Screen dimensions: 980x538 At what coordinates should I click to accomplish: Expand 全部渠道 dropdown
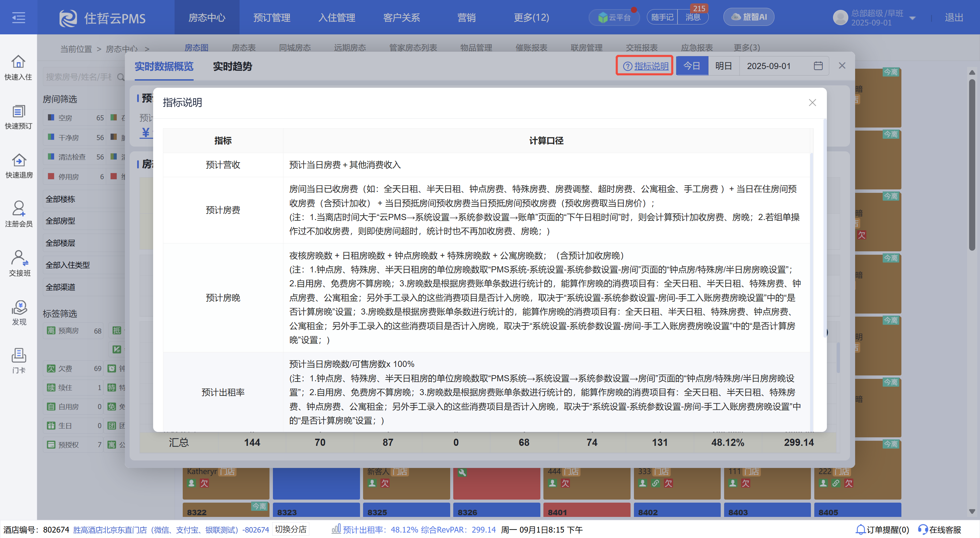84,287
